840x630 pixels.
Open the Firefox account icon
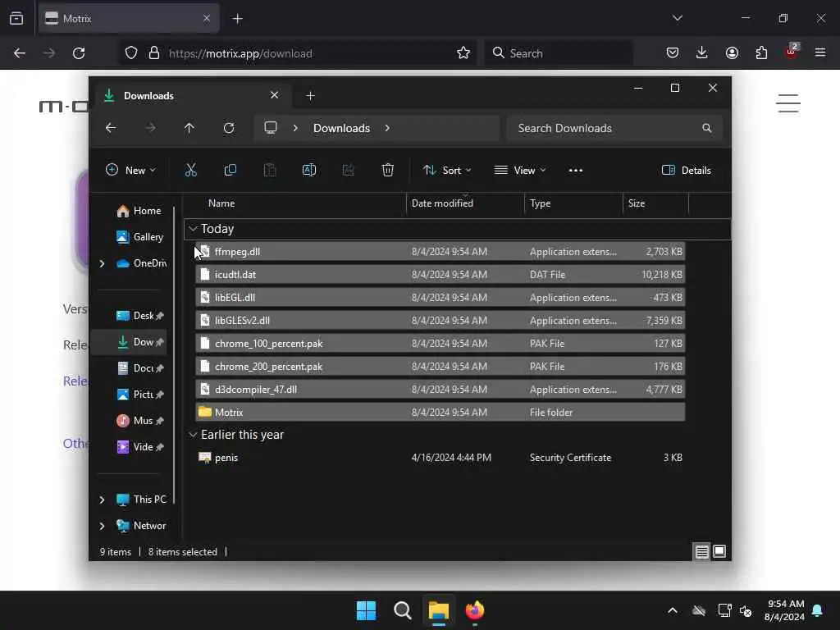[732, 53]
